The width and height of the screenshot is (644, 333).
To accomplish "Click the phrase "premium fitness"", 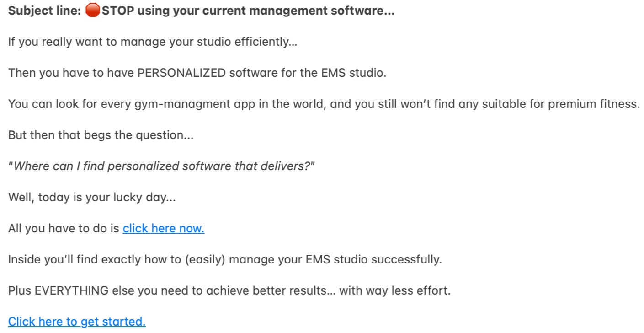I will (x=593, y=104).
